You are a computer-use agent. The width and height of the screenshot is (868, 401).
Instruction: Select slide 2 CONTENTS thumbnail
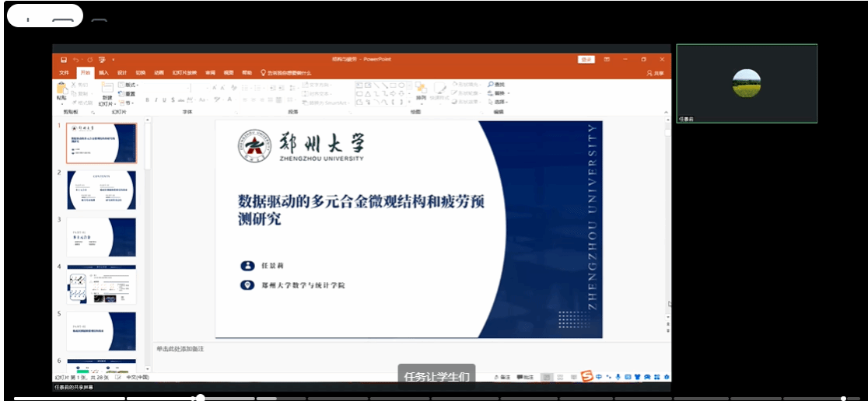click(x=101, y=190)
